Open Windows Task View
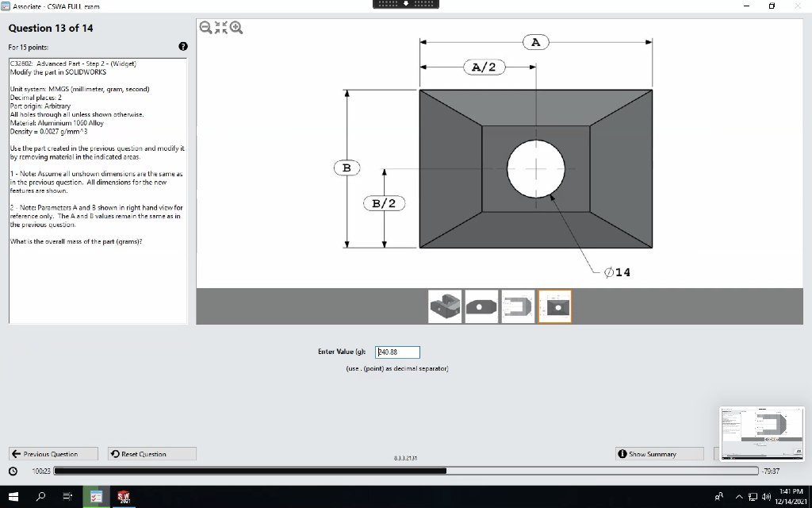This screenshot has width=812, height=508. point(67,496)
